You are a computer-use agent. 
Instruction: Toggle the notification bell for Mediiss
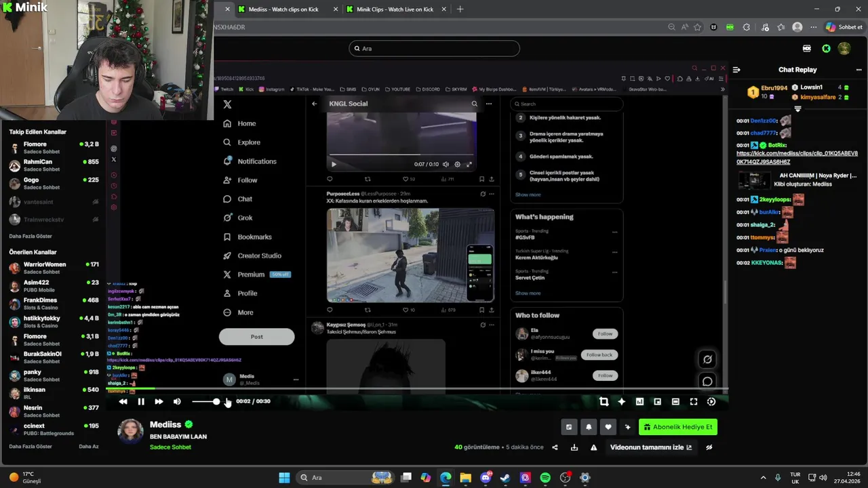(589, 427)
